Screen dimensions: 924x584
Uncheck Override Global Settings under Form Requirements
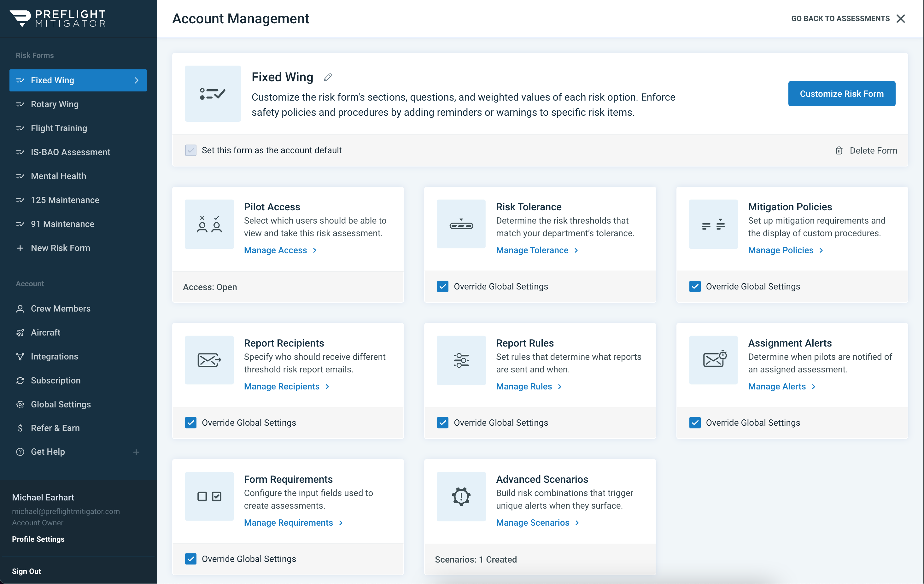(x=191, y=559)
